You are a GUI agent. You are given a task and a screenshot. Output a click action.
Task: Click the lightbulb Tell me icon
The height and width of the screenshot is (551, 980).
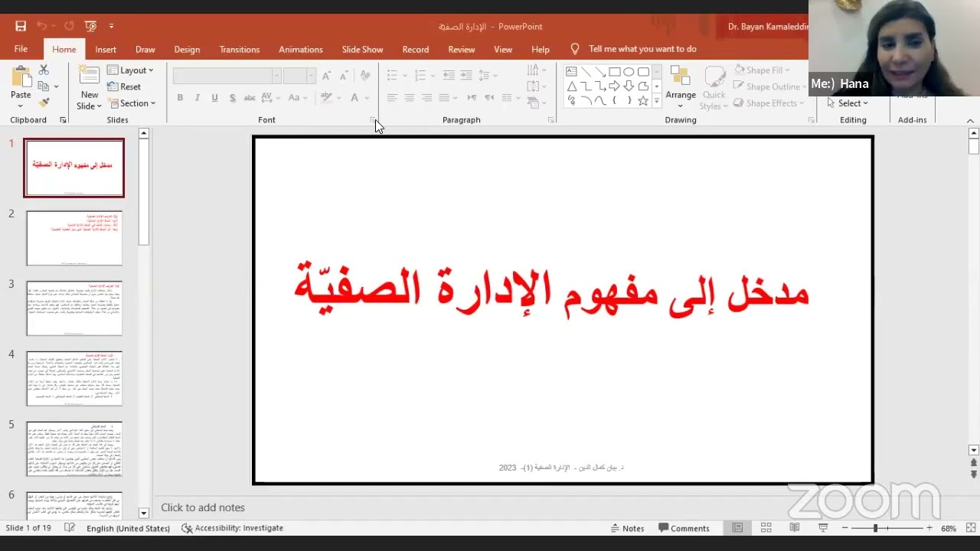(x=575, y=49)
